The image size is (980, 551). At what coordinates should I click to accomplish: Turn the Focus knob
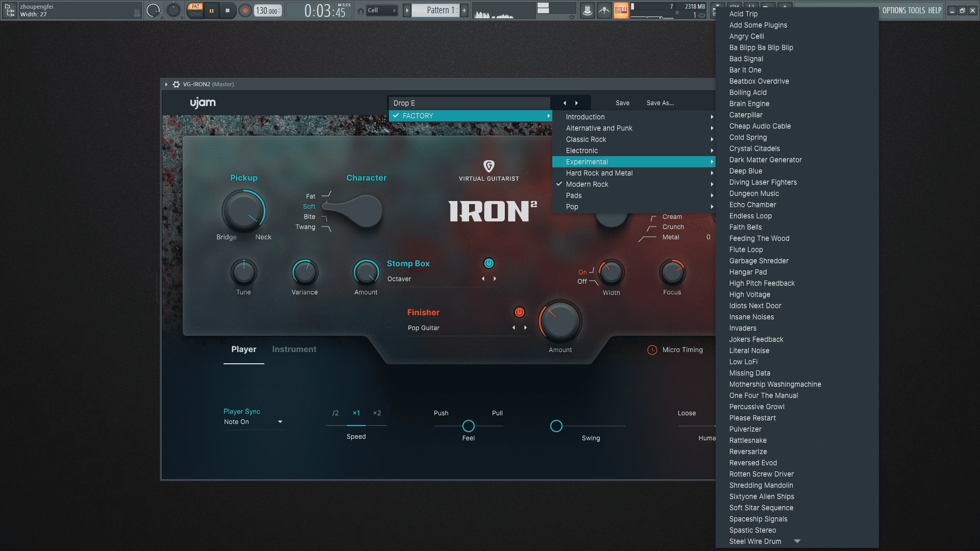672,272
